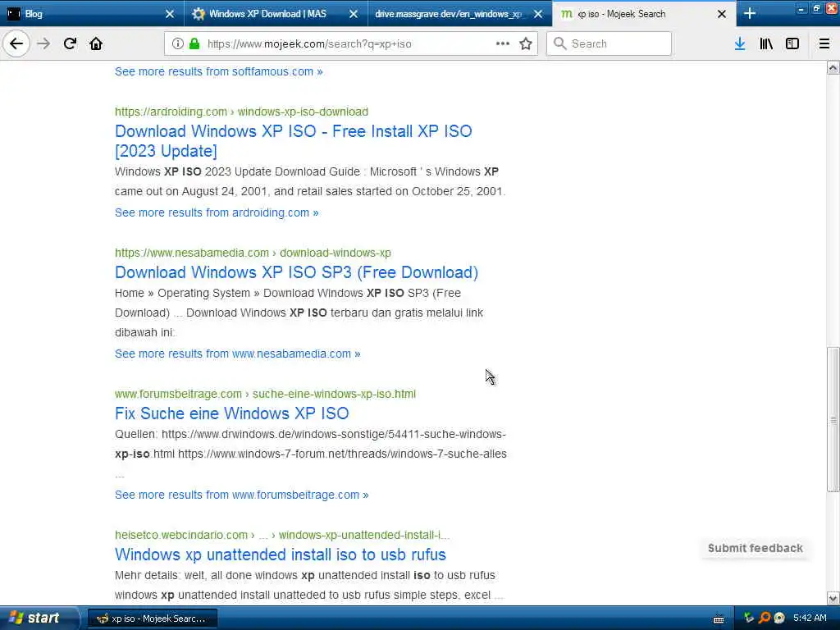Click the round disc tray icon
The height and width of the screenshot is (630, 840).
point(779,618)
